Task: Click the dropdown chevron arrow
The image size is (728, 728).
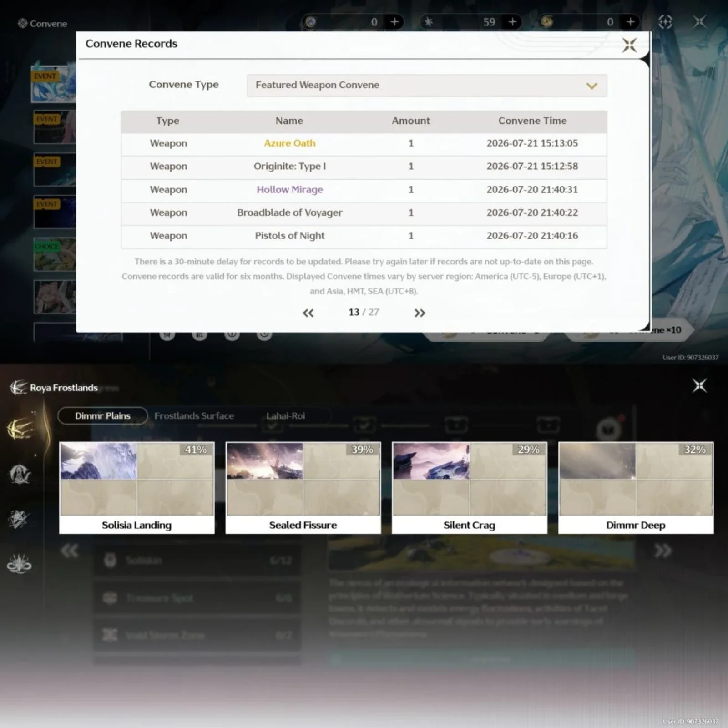Action: click(x=591, y=86)
